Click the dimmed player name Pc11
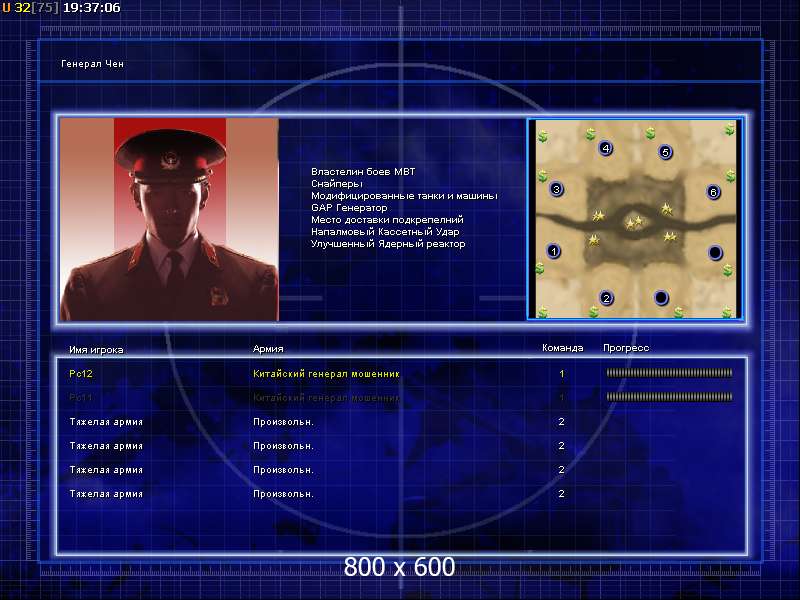Image resolution: width=800 pixels, height=600 pixels. point(81,397)
